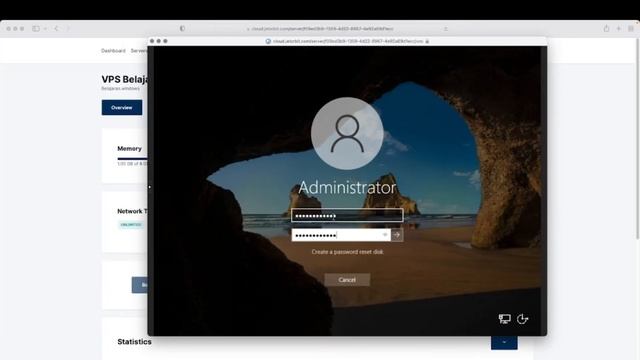
Task: Click the Memory usage bar
Action: [132, 158]
